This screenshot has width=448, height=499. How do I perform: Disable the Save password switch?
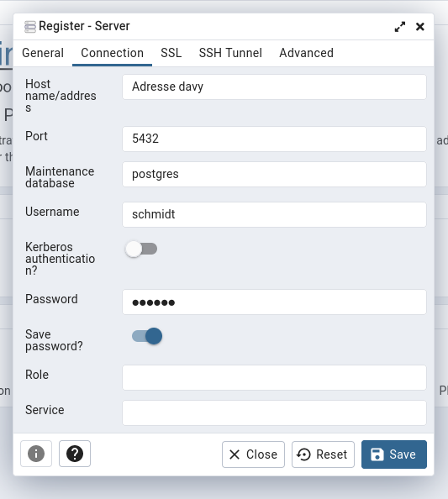(147, 336)
